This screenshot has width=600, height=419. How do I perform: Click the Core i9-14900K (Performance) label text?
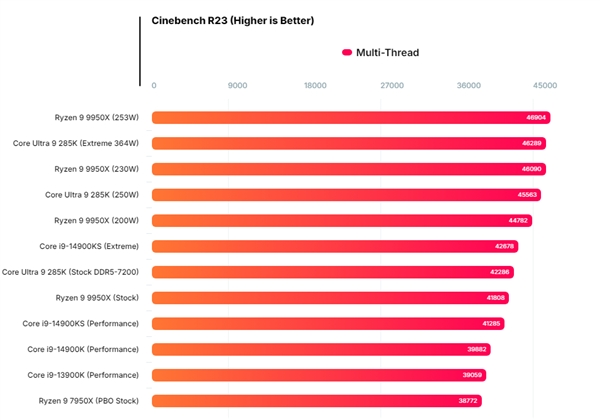pyautogui.click(x=83, y=349)
